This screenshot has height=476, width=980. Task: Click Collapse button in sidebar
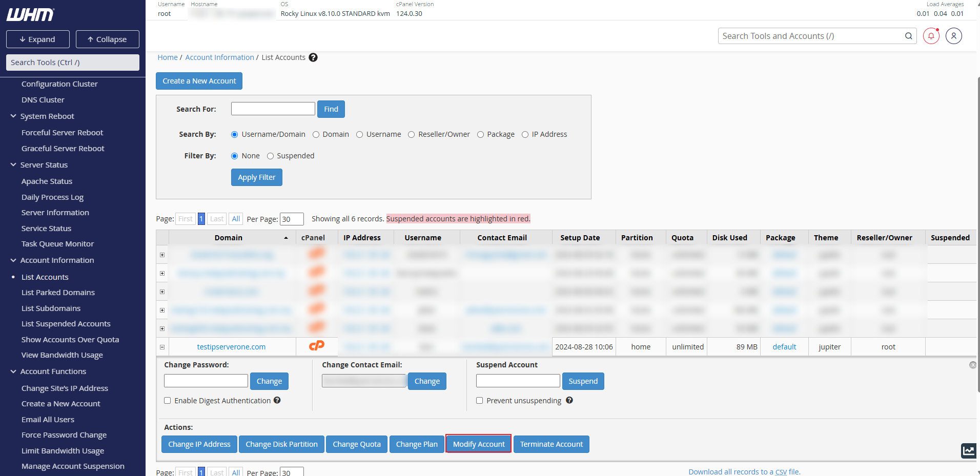(x=108, y=39)
